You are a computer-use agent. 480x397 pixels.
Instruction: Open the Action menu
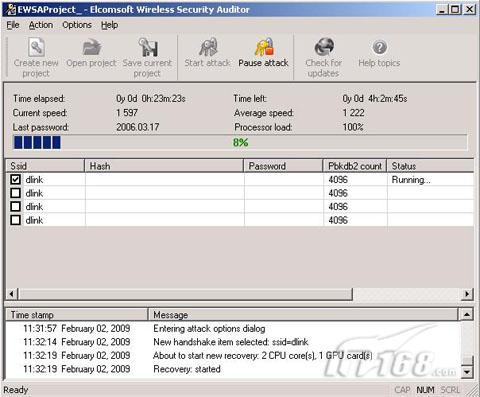41,25
